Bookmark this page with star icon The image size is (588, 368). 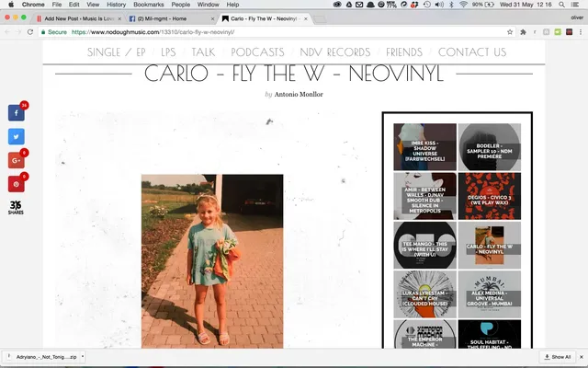point(510,32)
